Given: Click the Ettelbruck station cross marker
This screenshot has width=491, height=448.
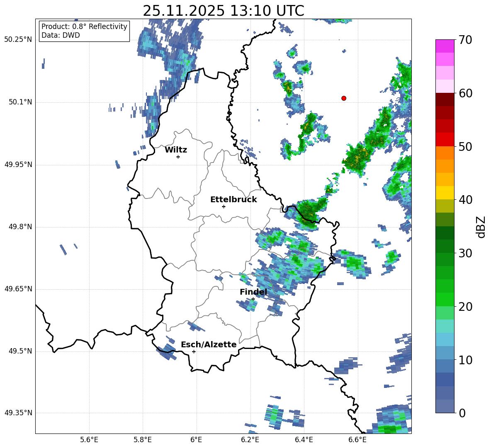Looking at the screenshot, I should (x=224, y=206).
